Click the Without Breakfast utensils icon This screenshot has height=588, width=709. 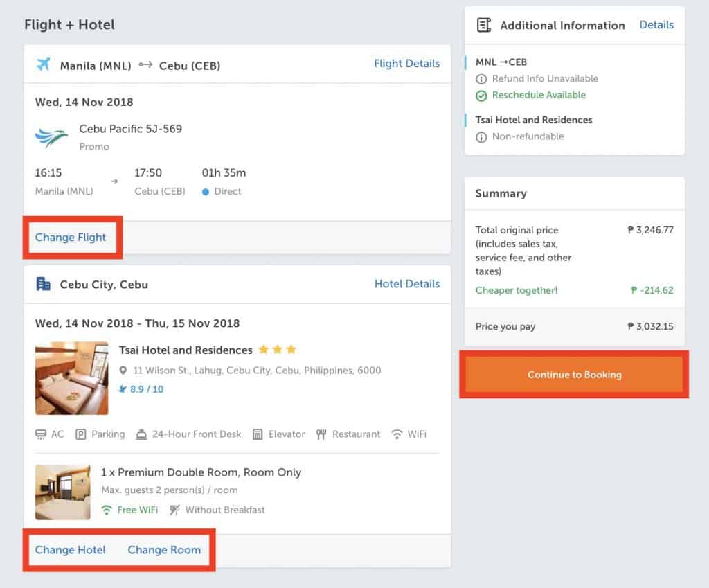pyautogui.click(x=174, y=510)
